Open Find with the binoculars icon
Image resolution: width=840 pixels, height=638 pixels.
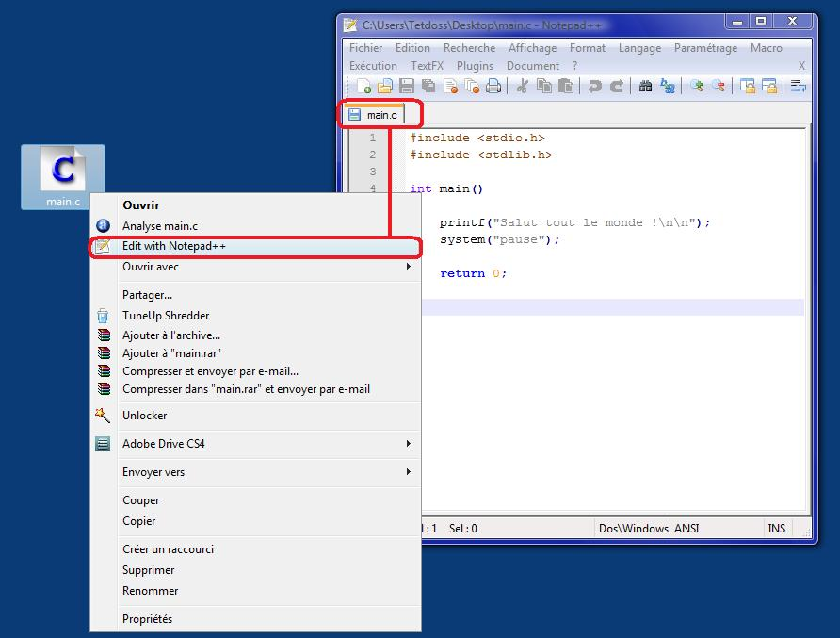[645, 86]
